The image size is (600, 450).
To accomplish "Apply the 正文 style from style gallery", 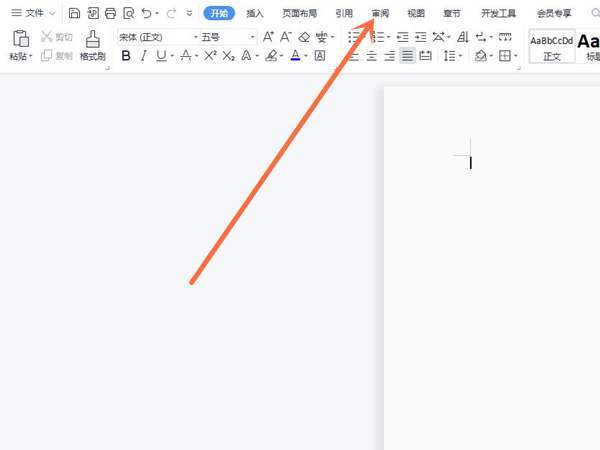I will pyautogui.click(x=551, y=46).
